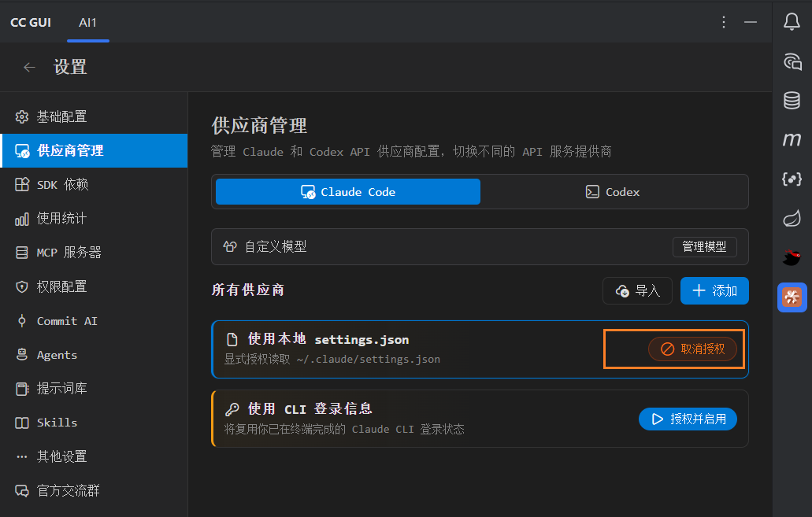Screen dimensions: 812x517
Task: Click the 导入 button
Action: (637, 290)
